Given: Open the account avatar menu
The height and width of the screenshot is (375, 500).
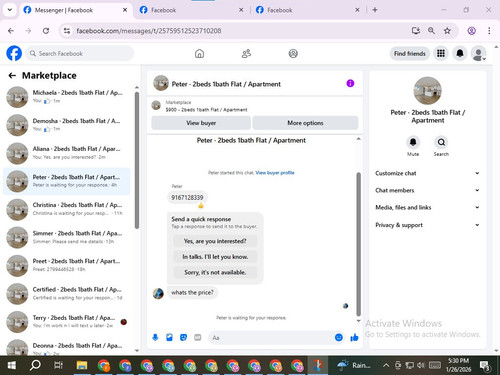Looking at the screenshot, I should pos(478,53).
